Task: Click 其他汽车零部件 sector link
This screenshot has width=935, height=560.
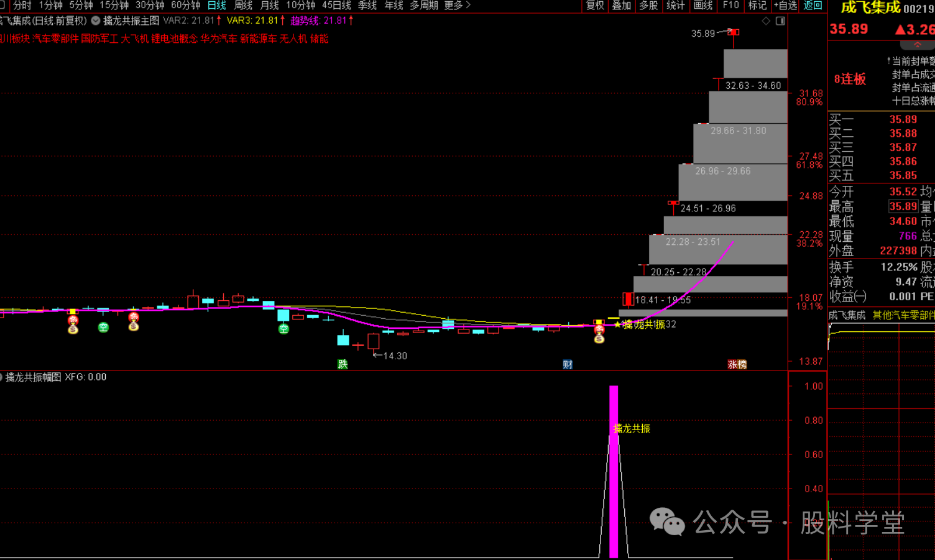Action: pyautogui.click(x=903, y=315)
